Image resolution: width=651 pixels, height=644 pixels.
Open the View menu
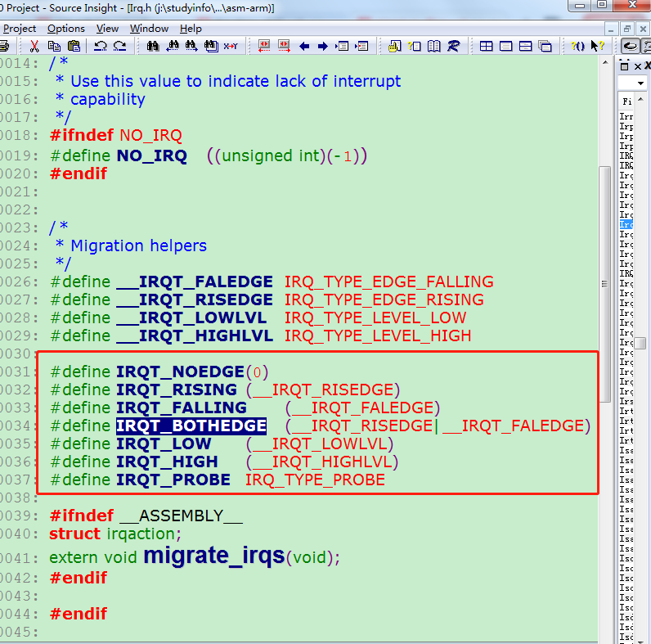tap(107, 29)
